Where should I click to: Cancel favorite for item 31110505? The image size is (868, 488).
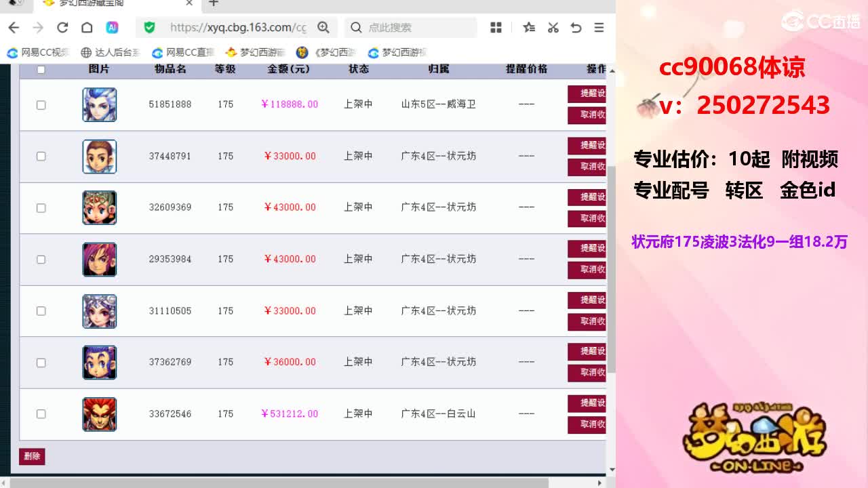(587, 321)
